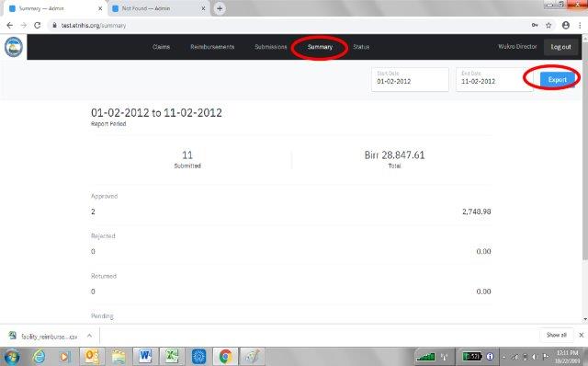588x366 pixels.
Task: Expand the download item options chevron
Action: point(89,336)
